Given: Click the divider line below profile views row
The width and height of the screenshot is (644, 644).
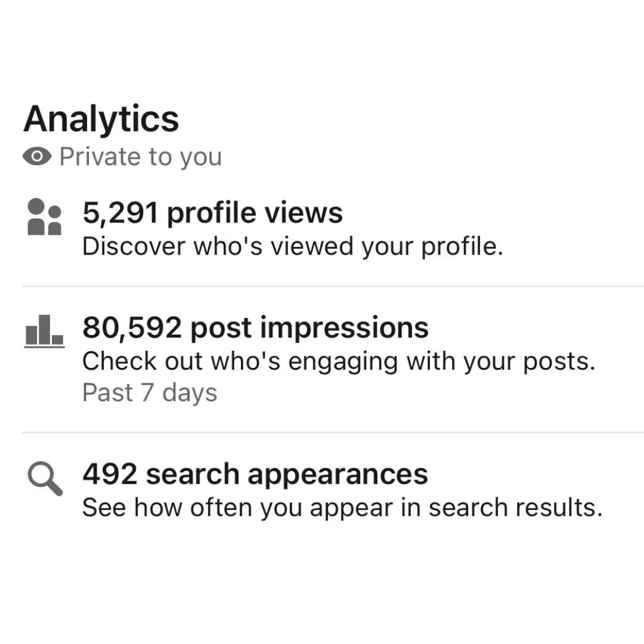Looking at the screenshot, I should tap(333, 286).
